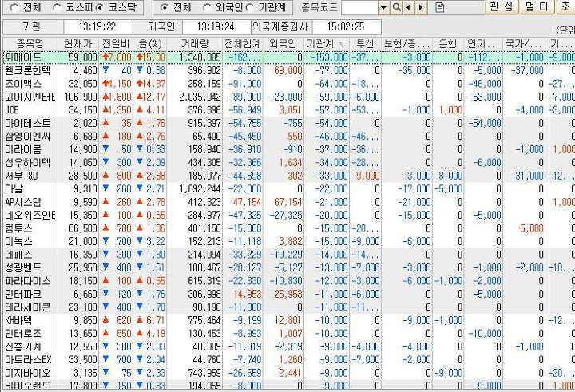This screenshot has width=575, height=392.
Task: Sort by the 거래량 column header
Action: [195, 44]
